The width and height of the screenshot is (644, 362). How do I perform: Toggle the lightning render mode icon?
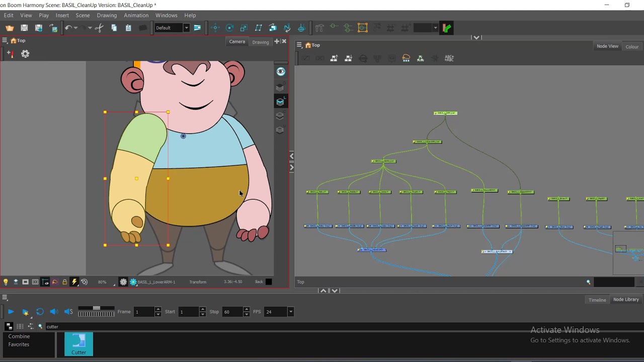pos(74,282)
